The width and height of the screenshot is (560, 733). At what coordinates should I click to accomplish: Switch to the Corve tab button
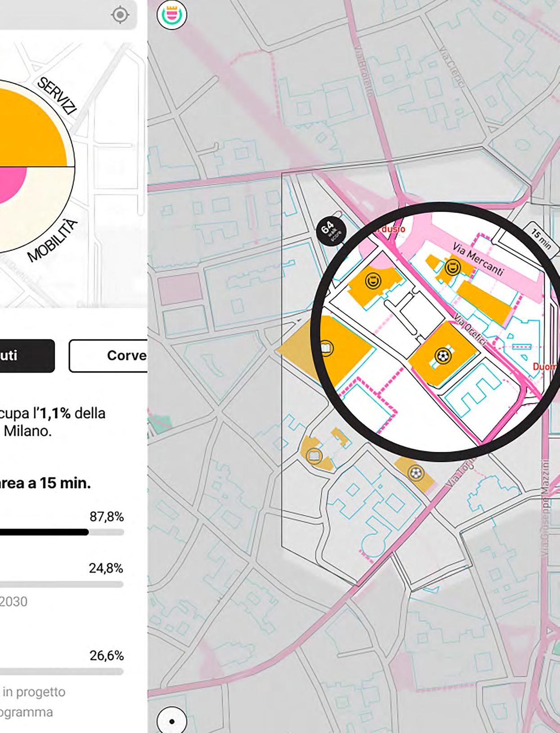pyautogui.click(x=108, y=356)
